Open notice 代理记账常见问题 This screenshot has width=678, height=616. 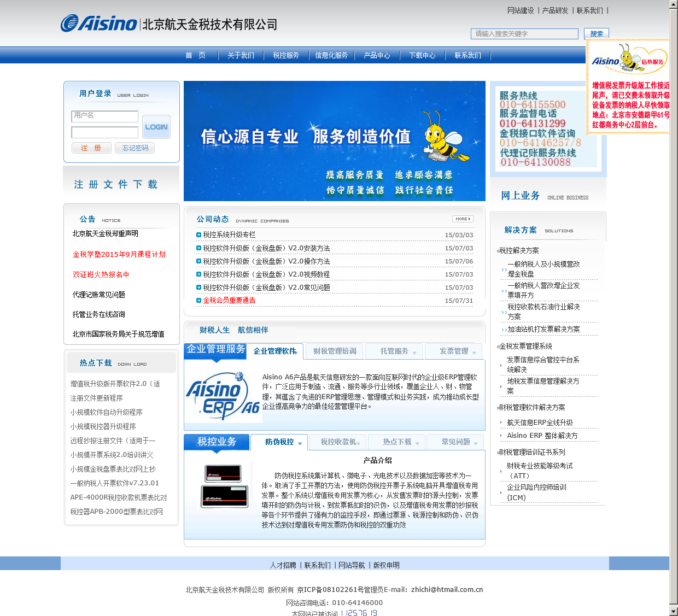(99, 295)
